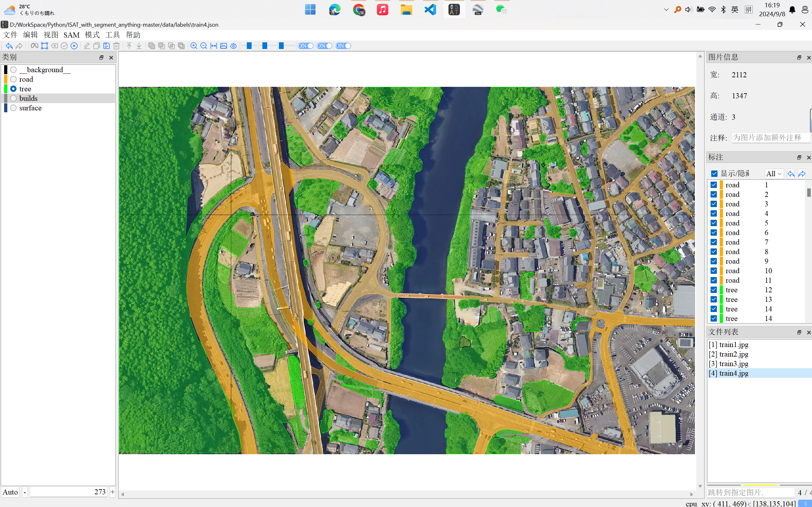The image size is (812, 507).
Task: Open the SAM menu
Action: (72, 35)
